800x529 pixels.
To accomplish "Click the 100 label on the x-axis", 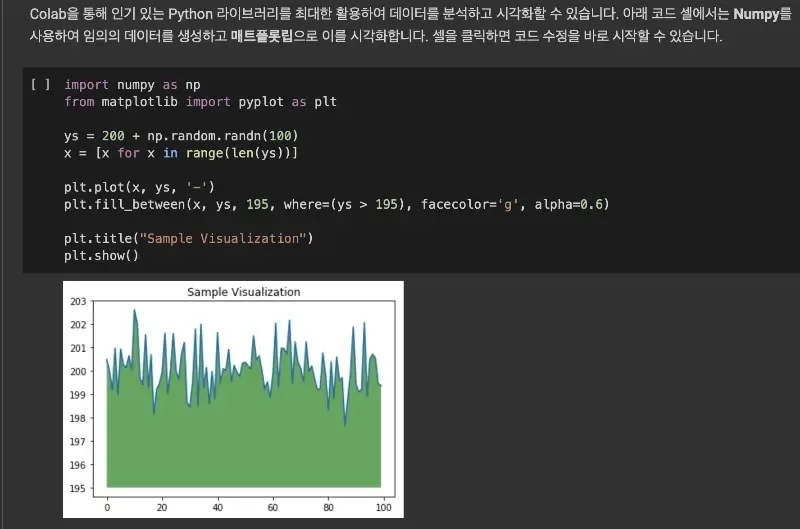I will [380, 507].
